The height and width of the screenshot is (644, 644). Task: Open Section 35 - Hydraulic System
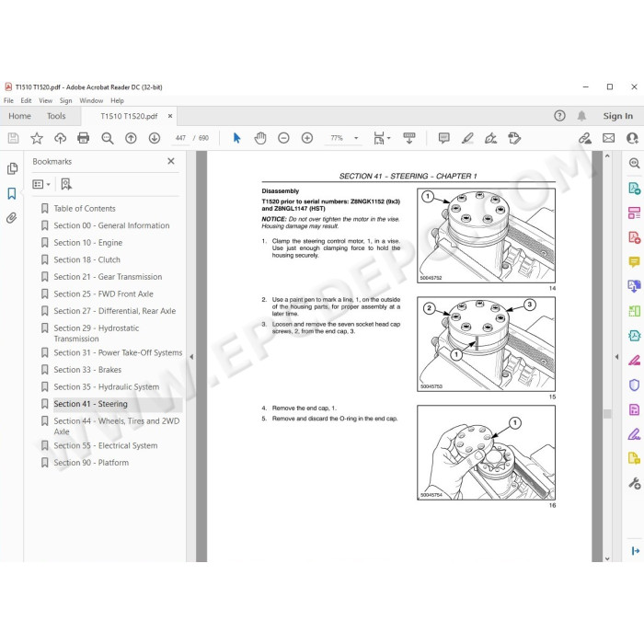(x=107, y=387)
